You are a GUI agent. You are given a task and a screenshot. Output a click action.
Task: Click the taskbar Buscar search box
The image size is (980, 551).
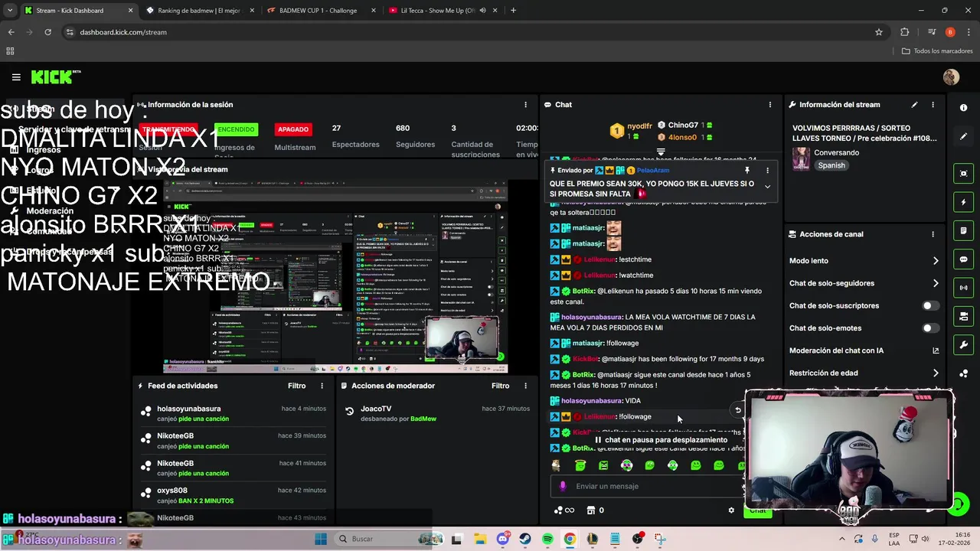(x=390, y=540)
